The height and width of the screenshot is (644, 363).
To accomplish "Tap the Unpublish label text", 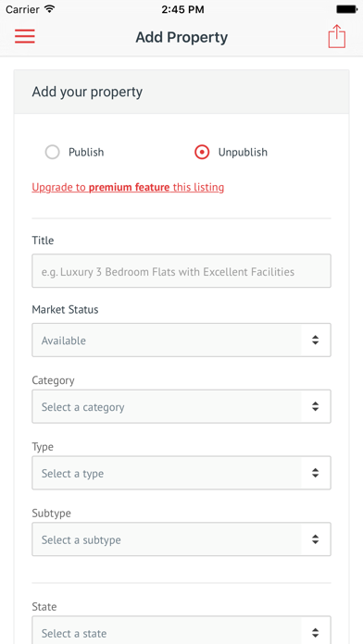I will tap(243, 153).
